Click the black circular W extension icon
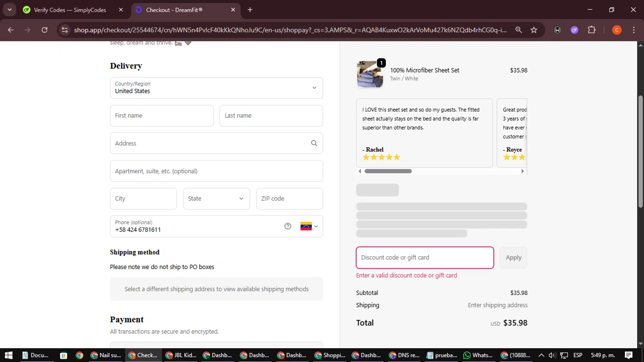The width and height of the screenshot is (644, 362). [x=557, y=30]
